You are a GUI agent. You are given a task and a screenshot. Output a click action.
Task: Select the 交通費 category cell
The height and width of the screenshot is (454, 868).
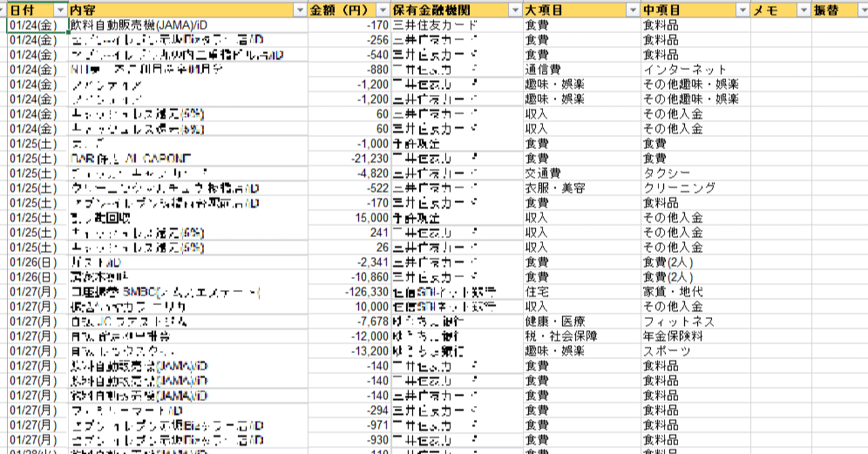[583, 173]
